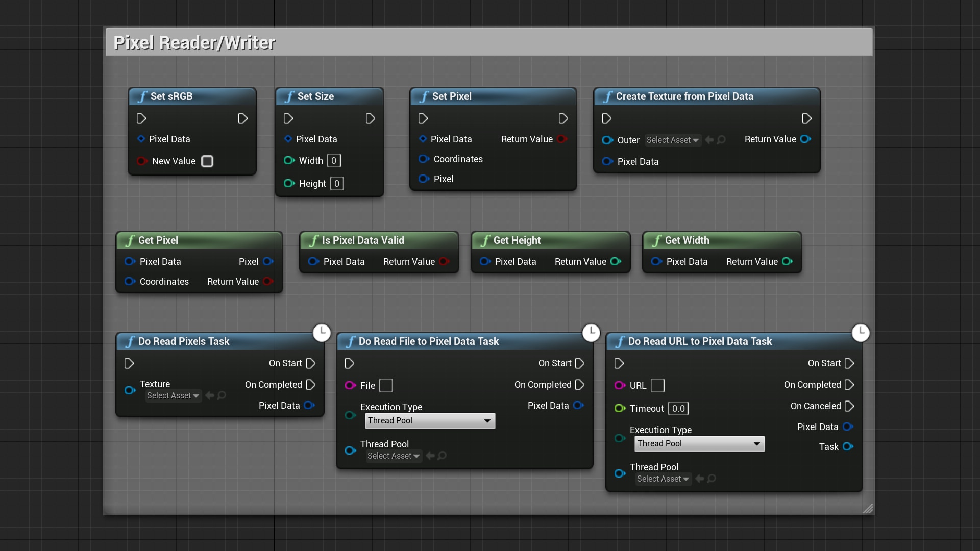Expand the Execution Type dropdown in Do Read URL Task

(698, 443)
